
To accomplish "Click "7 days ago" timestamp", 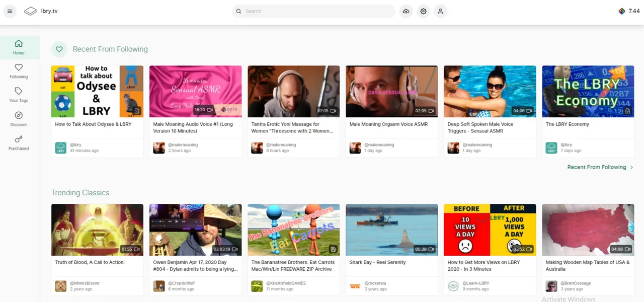I will 571,150.
